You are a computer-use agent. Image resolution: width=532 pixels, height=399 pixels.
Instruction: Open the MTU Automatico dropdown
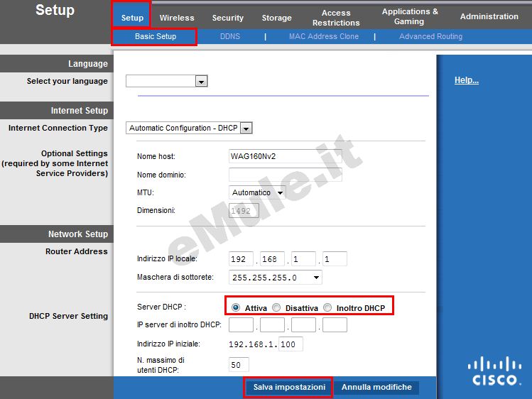point(257,192)
